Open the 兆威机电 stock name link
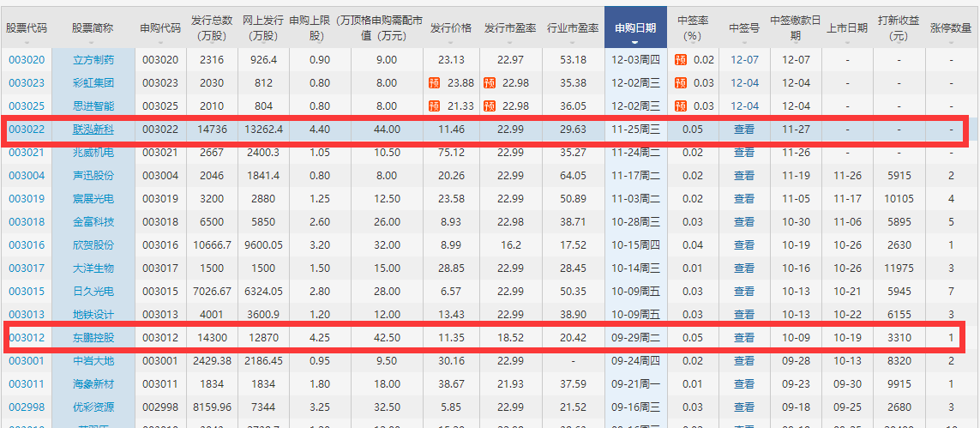 pos(93,153)
